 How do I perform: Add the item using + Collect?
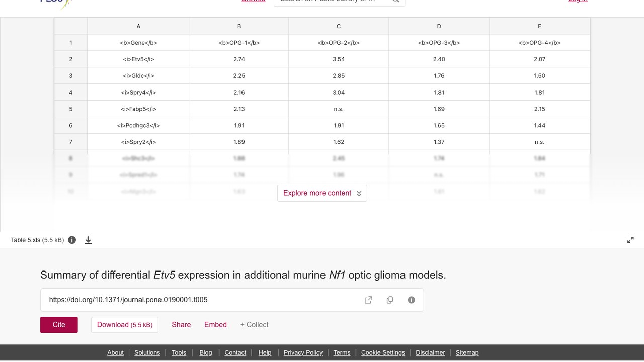point(254,325)
